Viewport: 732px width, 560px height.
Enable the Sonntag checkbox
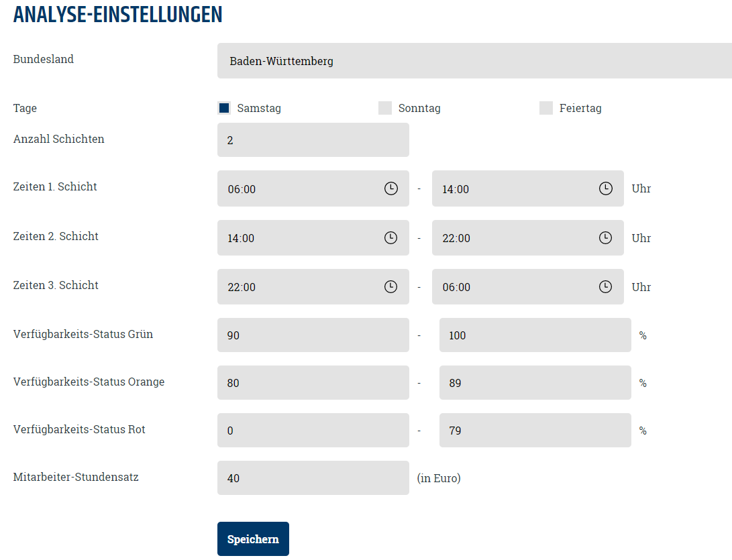385,108
